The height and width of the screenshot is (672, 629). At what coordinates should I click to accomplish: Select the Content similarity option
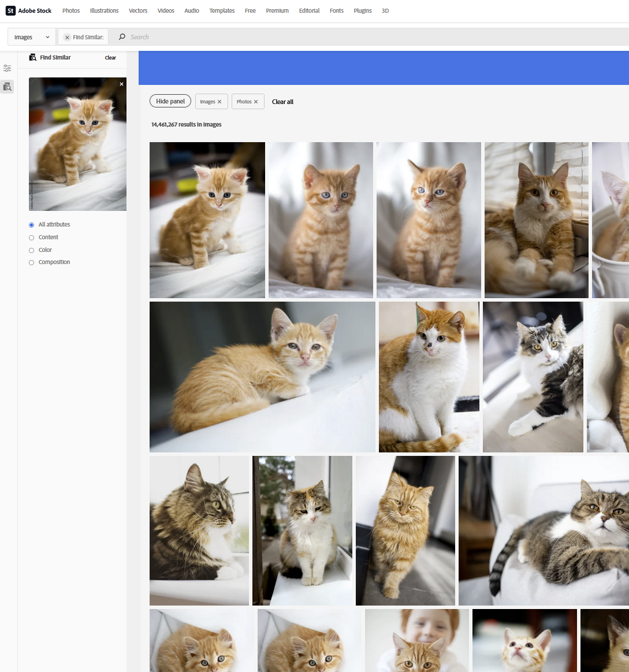click(x=31, y=237)
